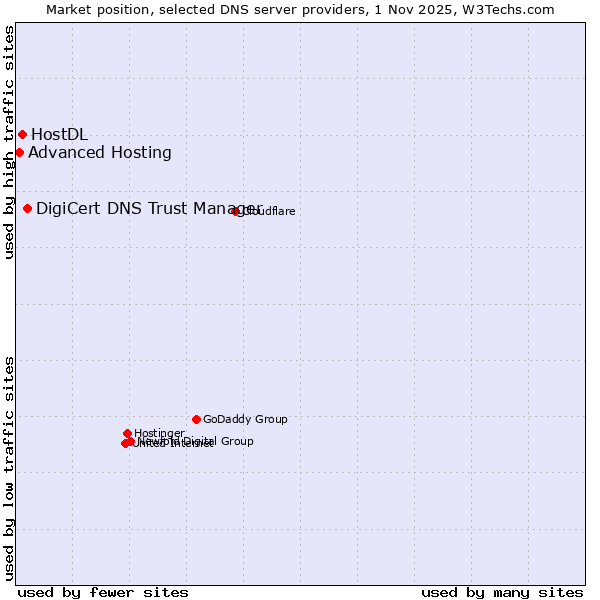The image size is (600, 600).
Task: Click the 'used by low traffic sites' label
Action: 9,468
